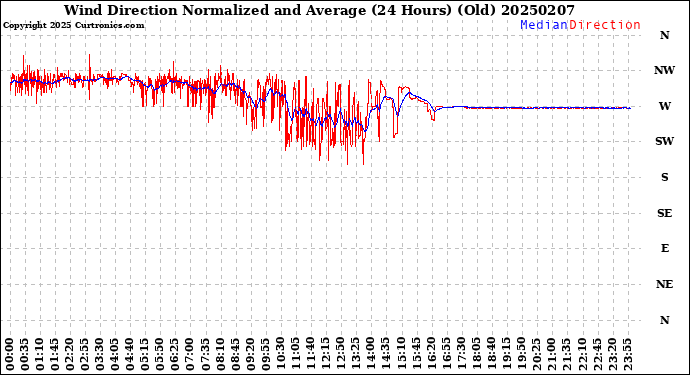Click the 10:30 time axis label
690x375 pixels.
coord(280,355)
